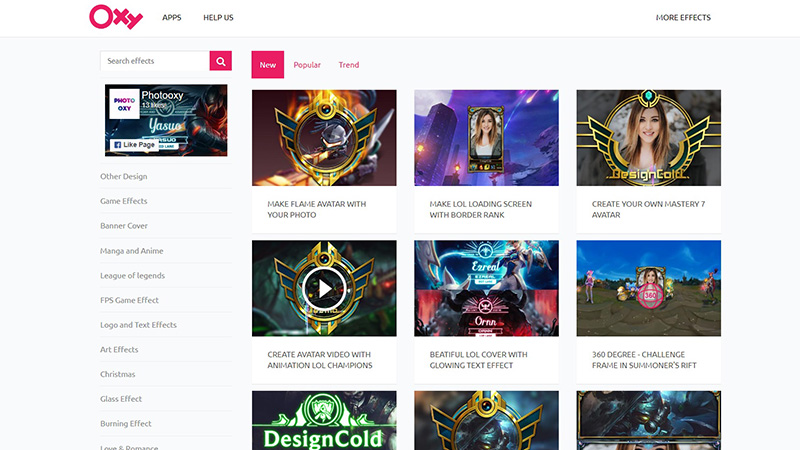This screenshot has width=800, height=450.
Task: Open the Game Effects category
Action: [x=123, y=201]
